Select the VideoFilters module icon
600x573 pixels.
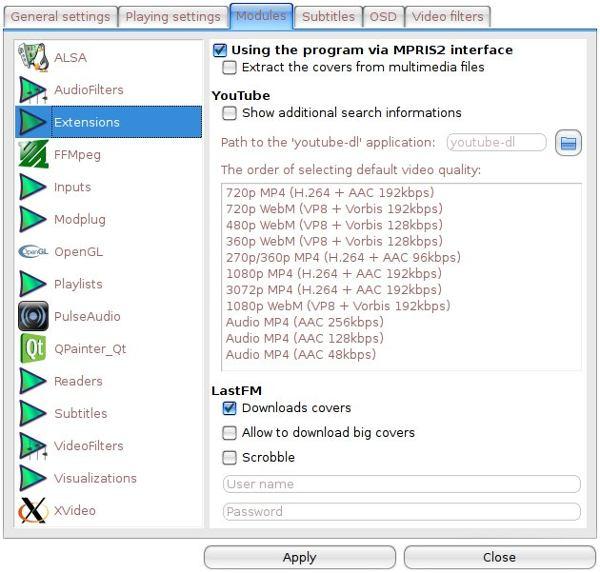(x=33, y=446)
